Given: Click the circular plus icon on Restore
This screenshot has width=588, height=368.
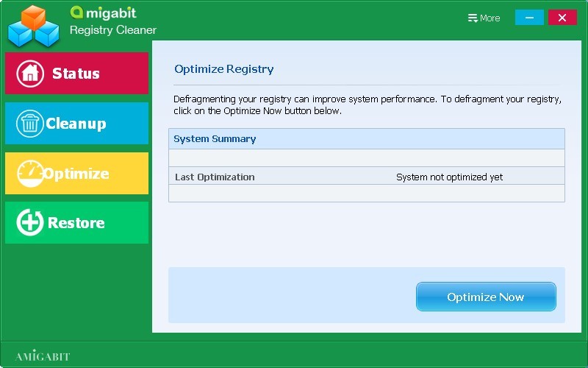Looking at the screenshot, I should click(x=29, y=223).
